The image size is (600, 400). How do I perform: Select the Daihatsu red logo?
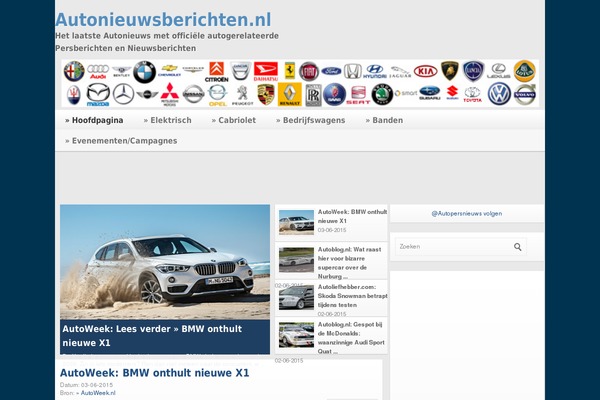266,72
